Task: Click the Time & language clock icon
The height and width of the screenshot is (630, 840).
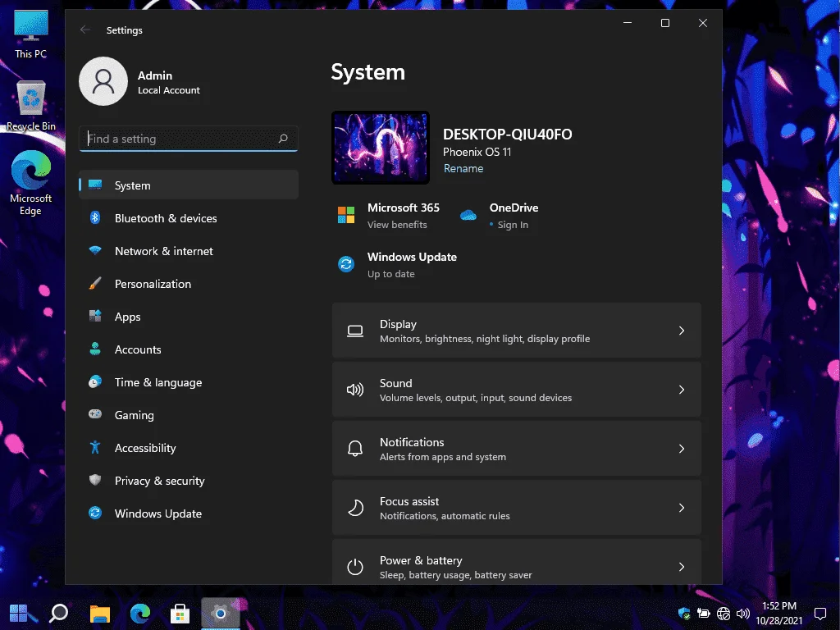Action: pos(95,382)
